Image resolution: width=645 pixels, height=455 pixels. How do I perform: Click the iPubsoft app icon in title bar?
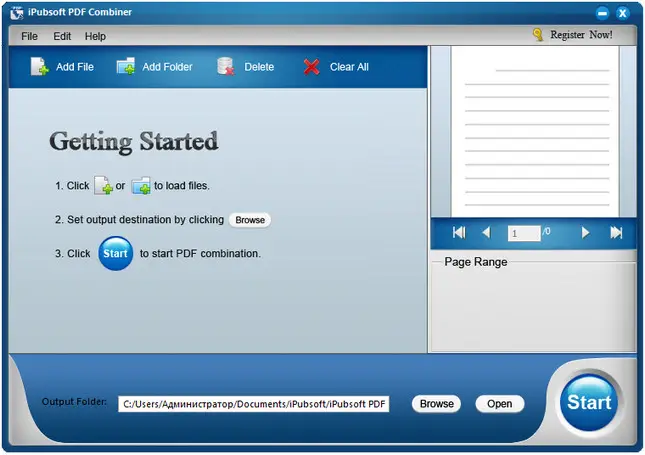tap(17, 13)
